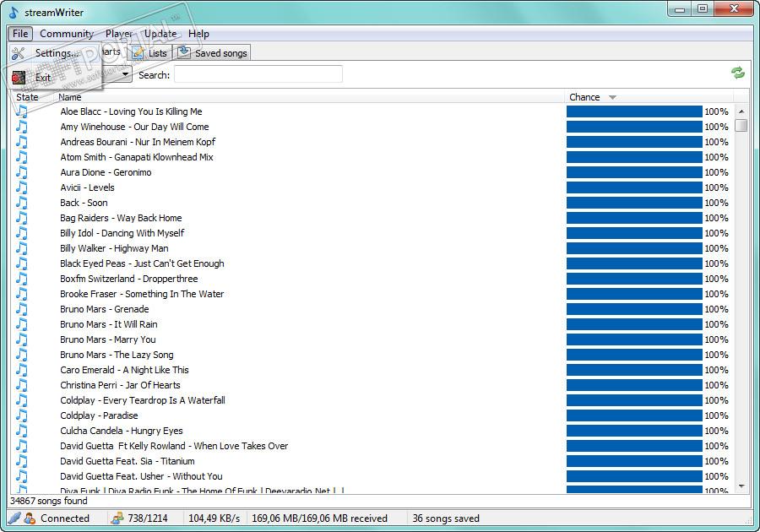Click the scrollbar up arrow

pyautogui.click(x=741, y=111)
